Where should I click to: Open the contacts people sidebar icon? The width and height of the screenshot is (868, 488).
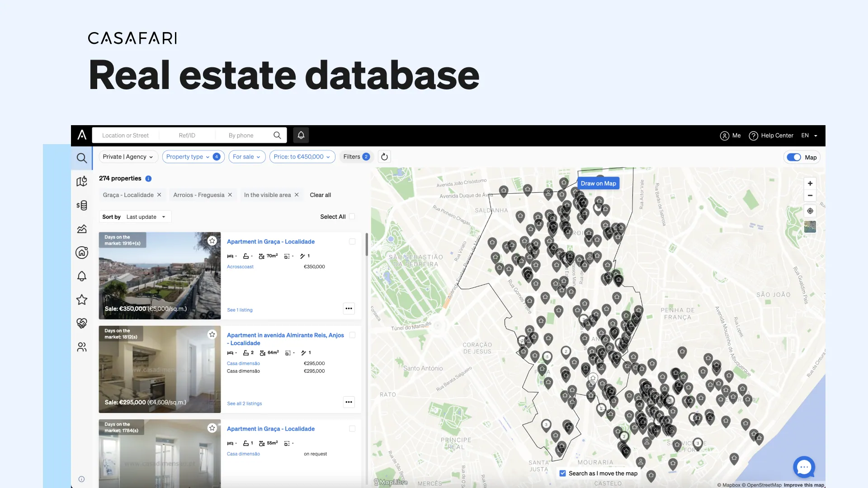82,347
